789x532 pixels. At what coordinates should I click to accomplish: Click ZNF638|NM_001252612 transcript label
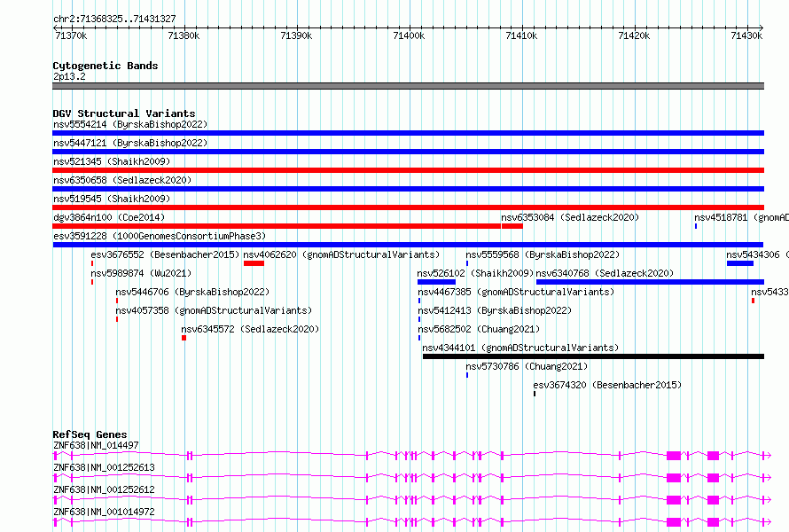104,489
